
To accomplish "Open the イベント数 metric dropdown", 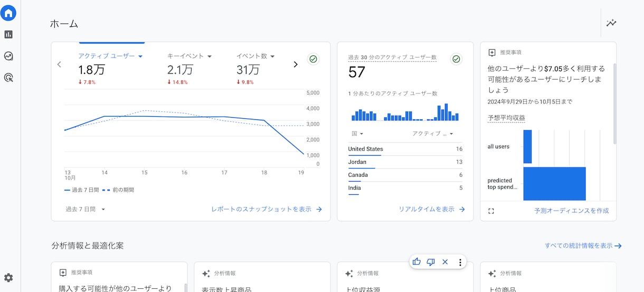I will [x=255, y=56].
